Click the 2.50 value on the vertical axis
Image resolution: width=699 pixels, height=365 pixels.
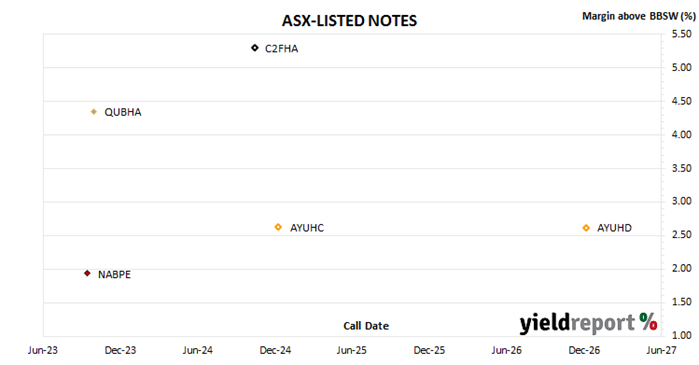682,235
